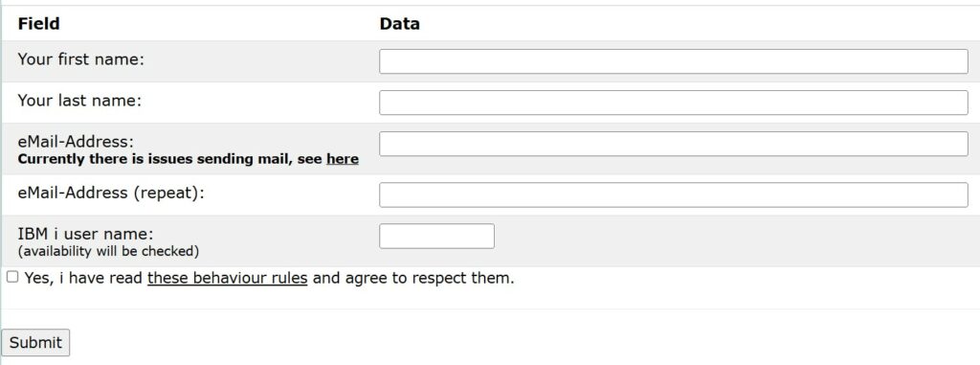Click the 'Your first name:' label
This screenshot has width=980, height=365.
[81, 59]
